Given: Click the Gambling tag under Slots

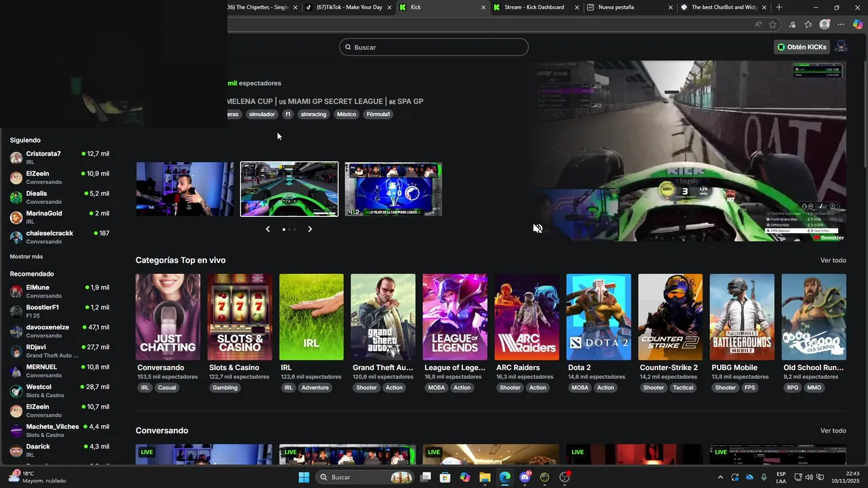Looking at the screenshot, I should [x=225, y=388].
